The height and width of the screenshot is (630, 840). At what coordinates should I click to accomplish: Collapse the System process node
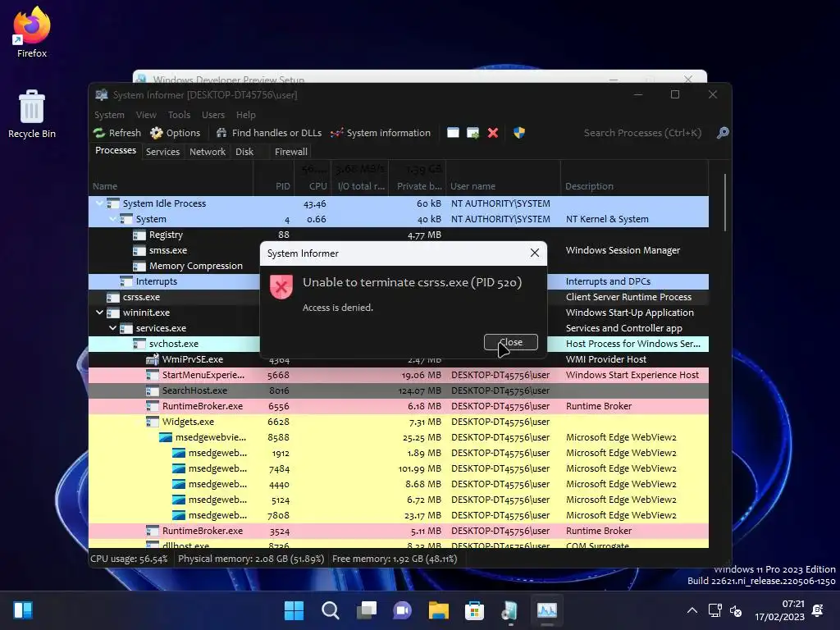(x=113, y=218)
